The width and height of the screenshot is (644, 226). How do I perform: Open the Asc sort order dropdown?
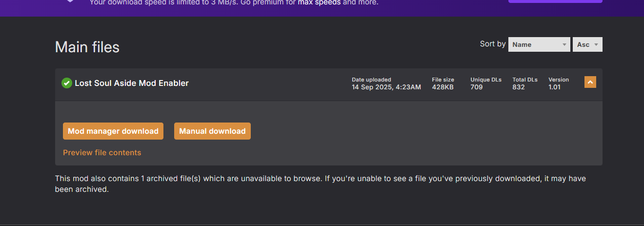(587, 44)
